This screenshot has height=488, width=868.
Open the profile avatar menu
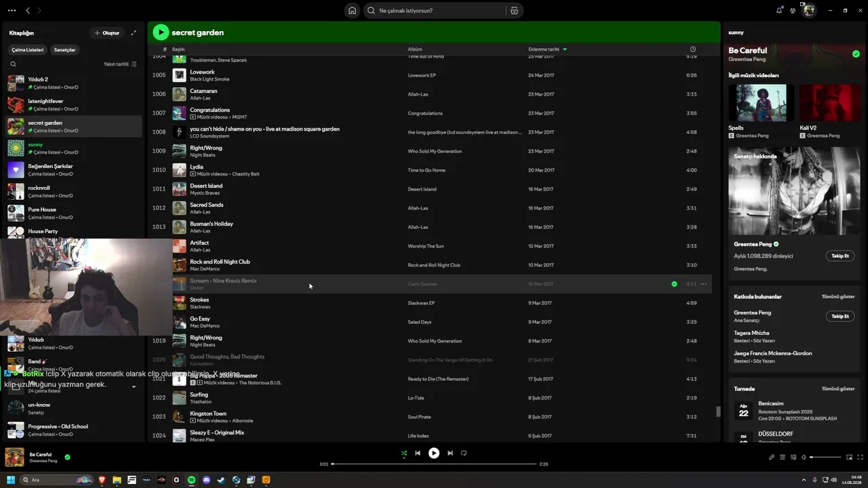tap(808, 10)
